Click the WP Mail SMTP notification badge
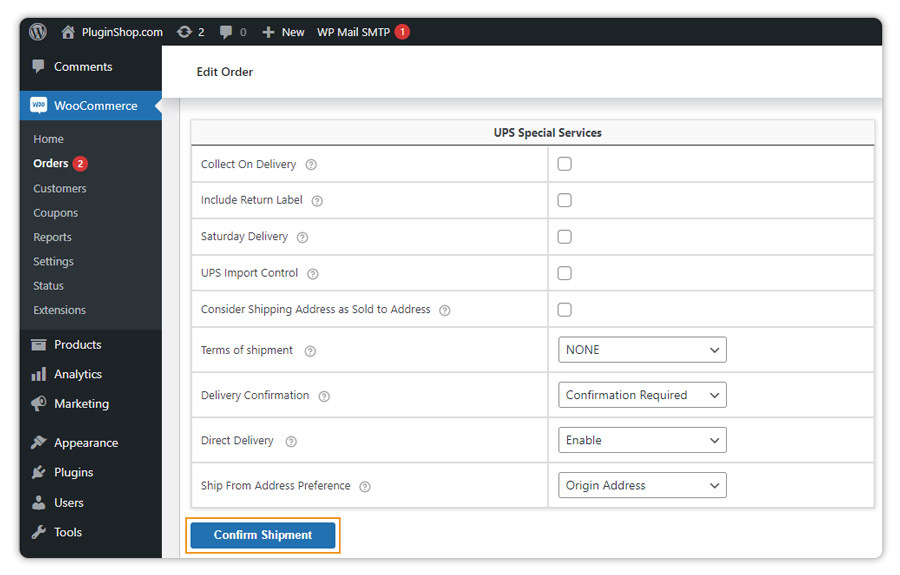 pos(402,32)
